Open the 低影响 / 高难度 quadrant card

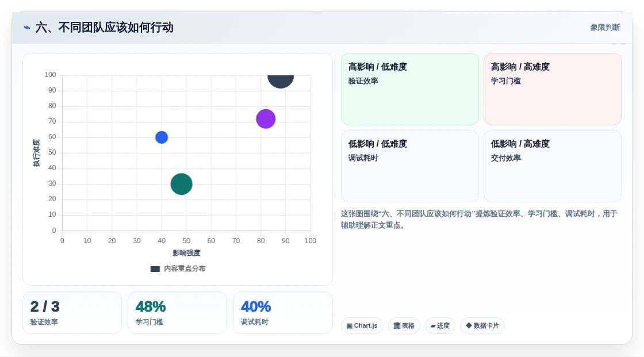pyautogui.click(x=553, y=166)
